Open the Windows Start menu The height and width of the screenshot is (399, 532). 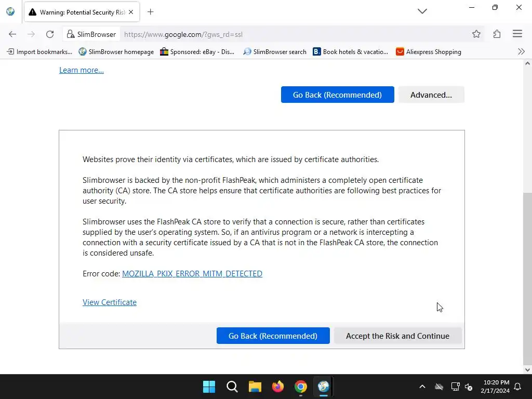209,387
